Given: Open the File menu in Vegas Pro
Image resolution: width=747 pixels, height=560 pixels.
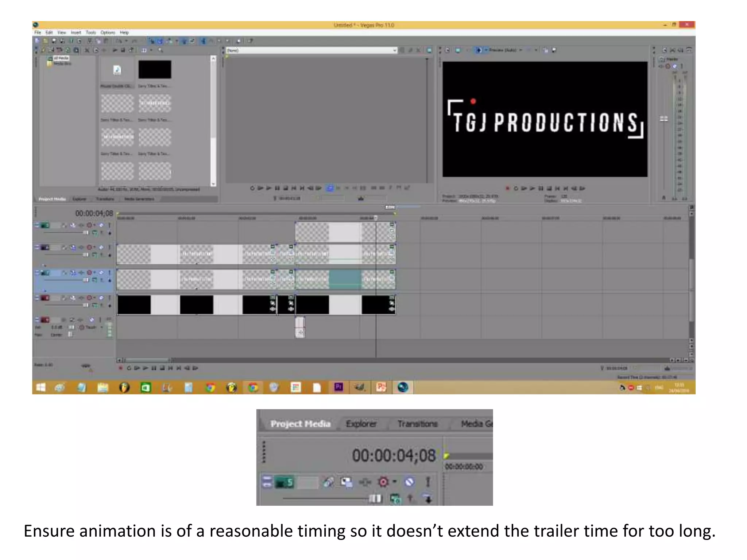Looking at the screenshot, I should point(38,32).
